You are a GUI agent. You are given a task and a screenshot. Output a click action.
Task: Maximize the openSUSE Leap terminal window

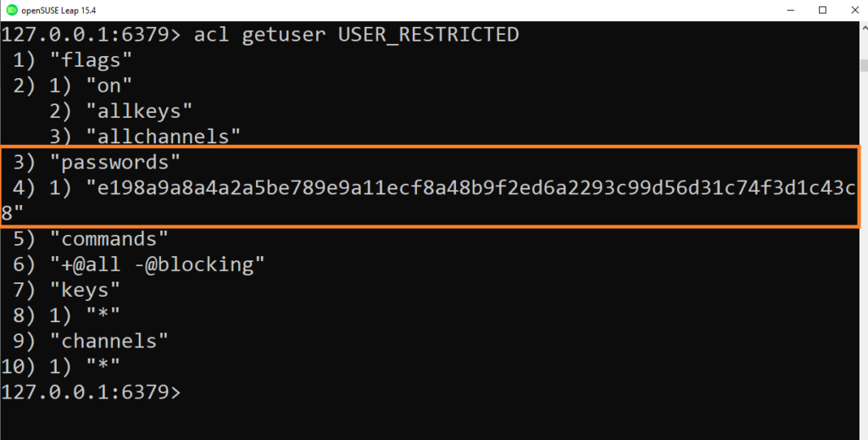coord(822,10)
